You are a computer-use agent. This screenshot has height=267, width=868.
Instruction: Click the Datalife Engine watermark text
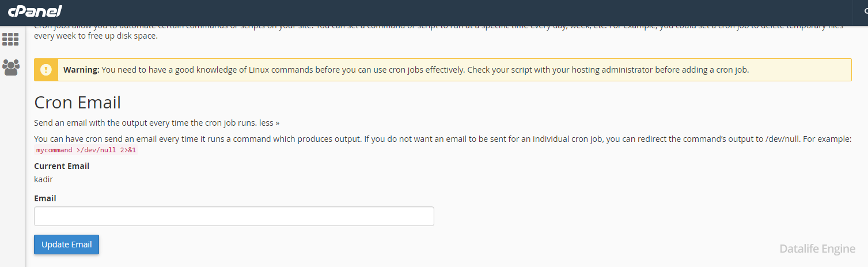coord(817,249)
